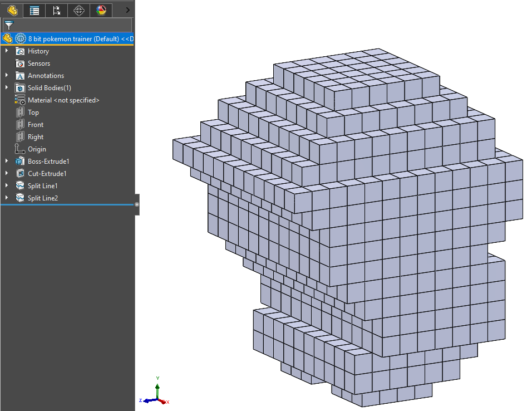Viewport: 532px width, 411px height.
Task: Switch to the ConfigurationManager tab
Action: [57, 10]
